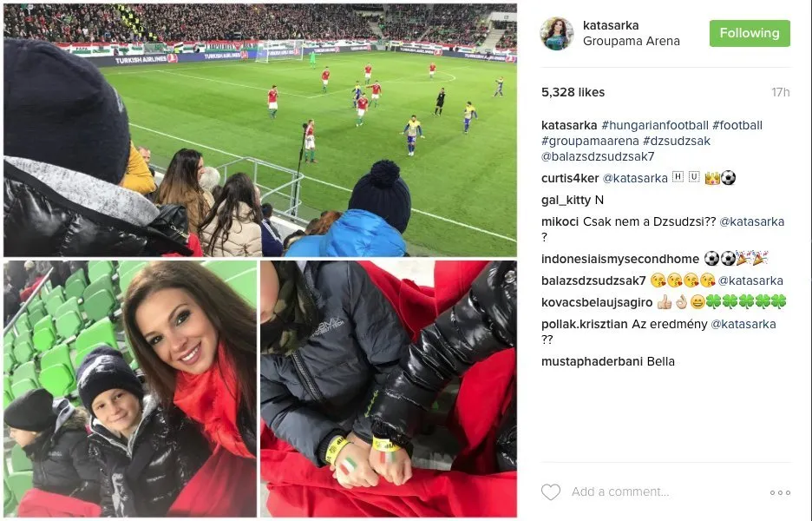Image resolution: width=812 pixels, height=521 pixels.
Task: Open commenter curtis4ker's profile
Action: click(x=570, y=178)
